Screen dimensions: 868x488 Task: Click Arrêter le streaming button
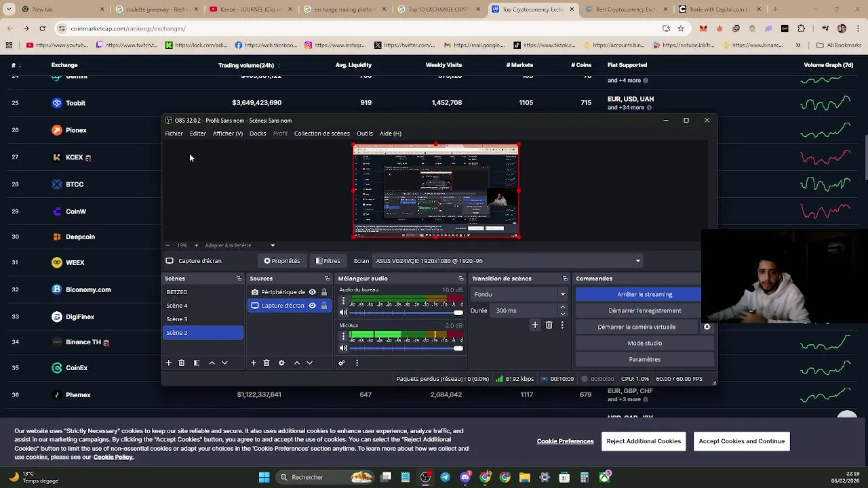(644, 294)
